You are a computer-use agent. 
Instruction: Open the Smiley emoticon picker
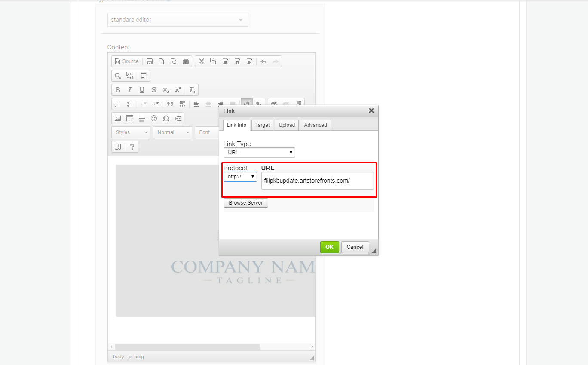click(x=154, y=118)
